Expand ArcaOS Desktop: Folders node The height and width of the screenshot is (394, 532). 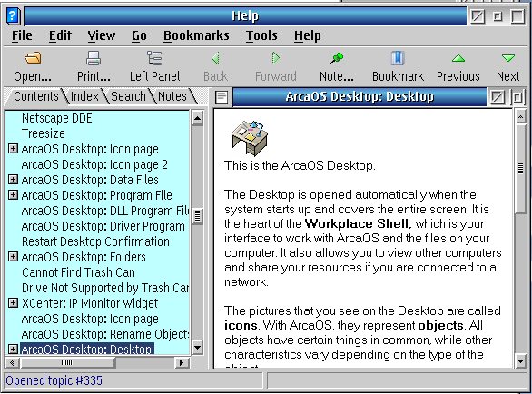click(x=13, y=257)
